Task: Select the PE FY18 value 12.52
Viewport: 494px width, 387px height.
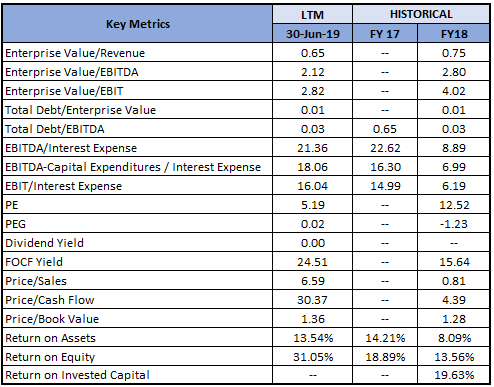Action: click(454, 205)
